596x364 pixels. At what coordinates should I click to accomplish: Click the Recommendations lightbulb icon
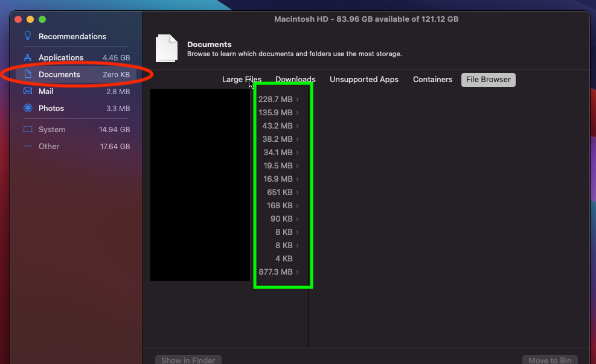28,36
